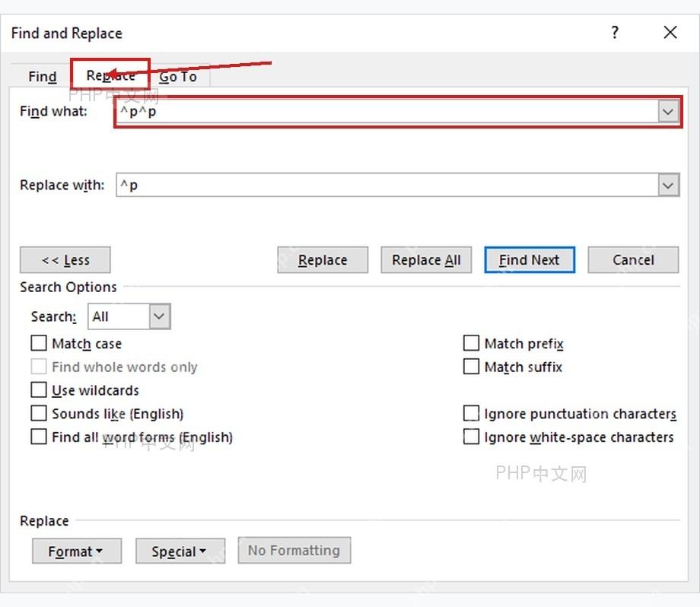
Task: Click the Find Next button
Action: click(x=530, y=259)
